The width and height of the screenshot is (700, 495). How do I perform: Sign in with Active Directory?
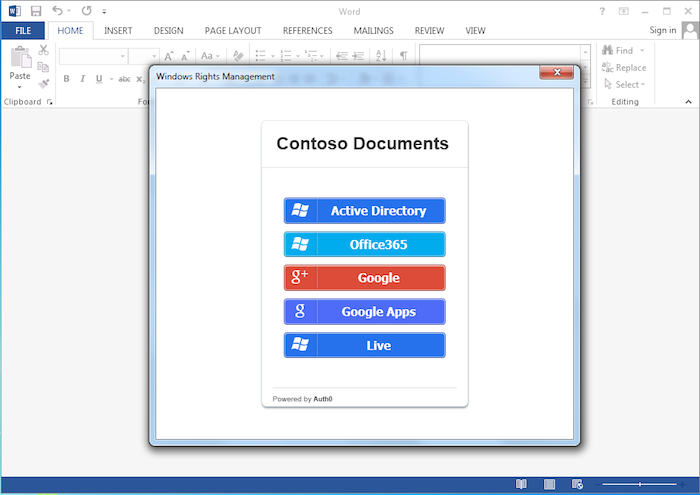[364, 211]
